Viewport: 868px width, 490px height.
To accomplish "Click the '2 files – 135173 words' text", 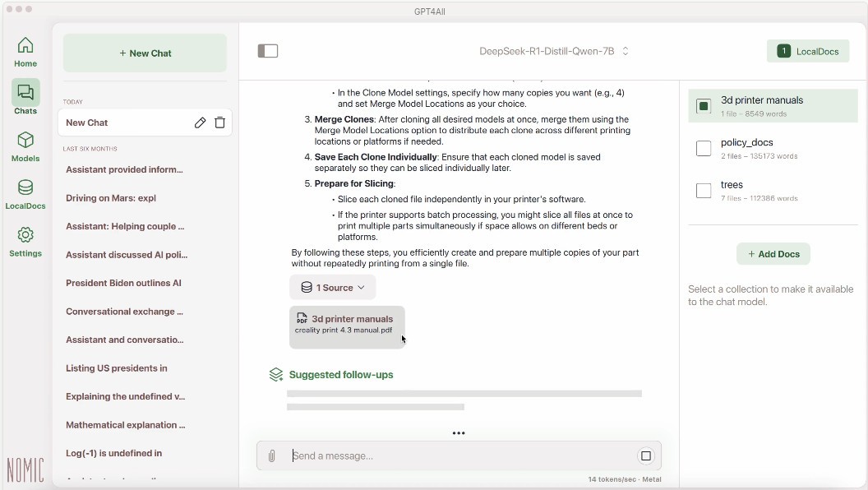I will (x=759, y=156).
